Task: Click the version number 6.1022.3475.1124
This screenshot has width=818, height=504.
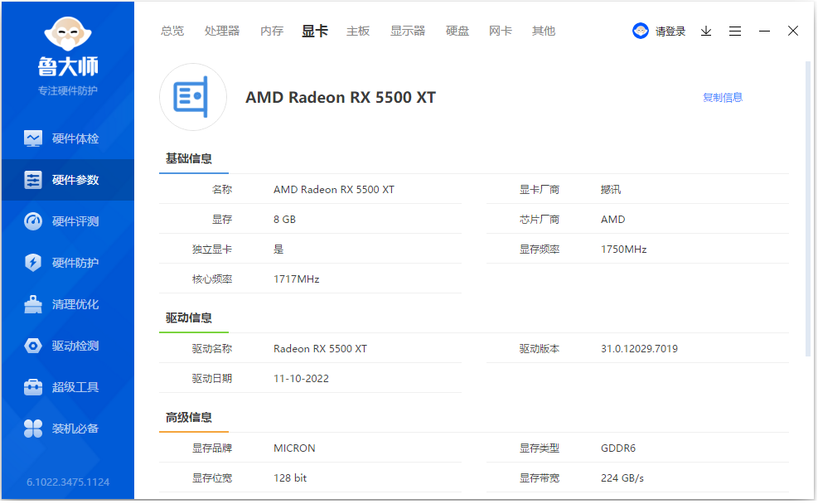Action: 68,482
